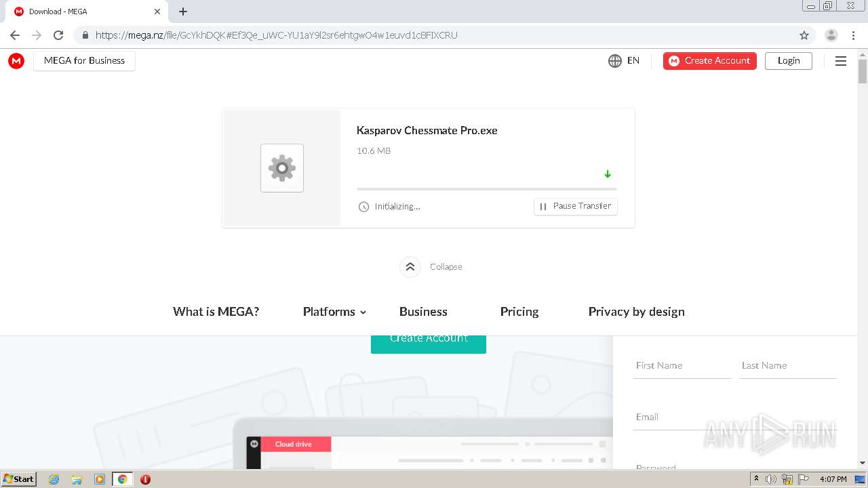
Task: Open the hamburger menu icon
Action: coord(841,61)
